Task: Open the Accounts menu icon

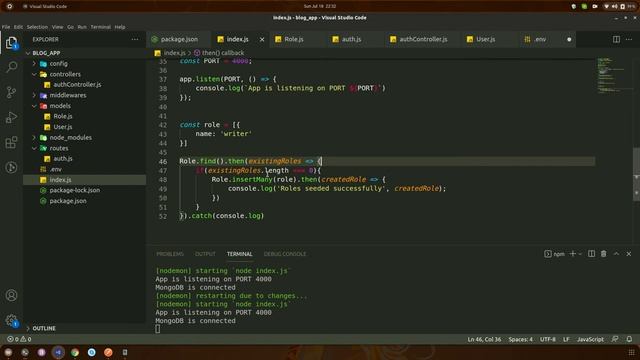Action: pos(11,295)
